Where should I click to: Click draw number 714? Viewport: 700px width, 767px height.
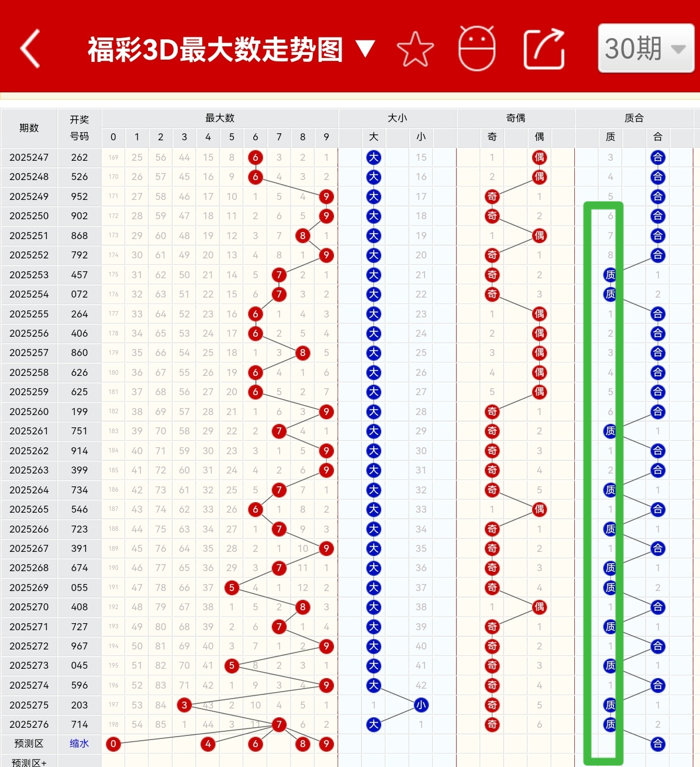(80, 724)
